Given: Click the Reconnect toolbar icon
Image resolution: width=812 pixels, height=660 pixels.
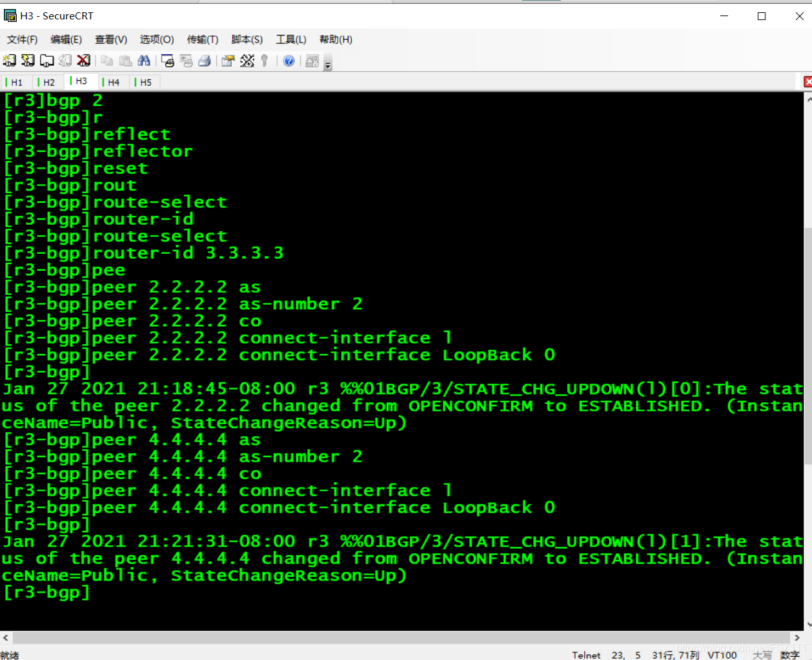Looking at the screenshot, I should pyautogui.click(x=65, y=61).
